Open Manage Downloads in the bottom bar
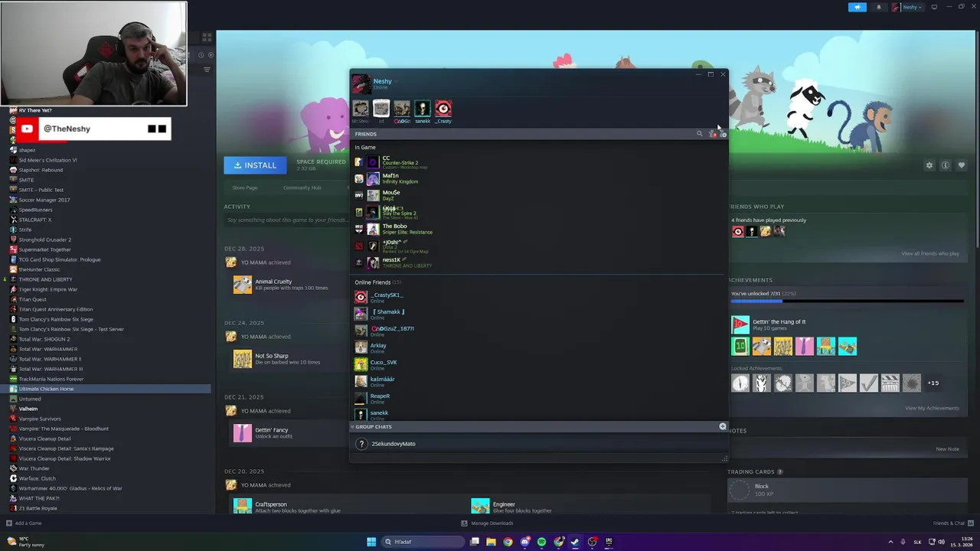 (487, 523)
